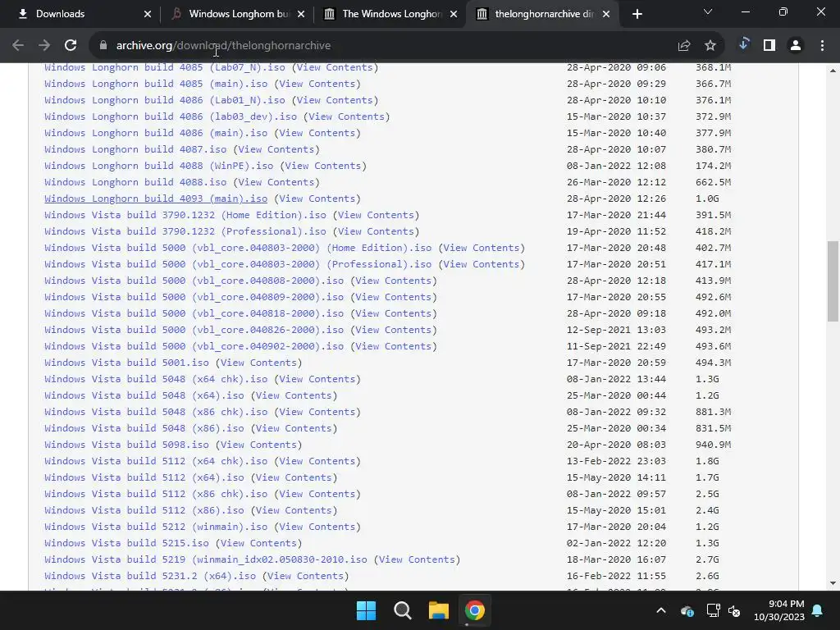
Task: Open the notification bell in the taskbar
Action: (x=818, y=610)
